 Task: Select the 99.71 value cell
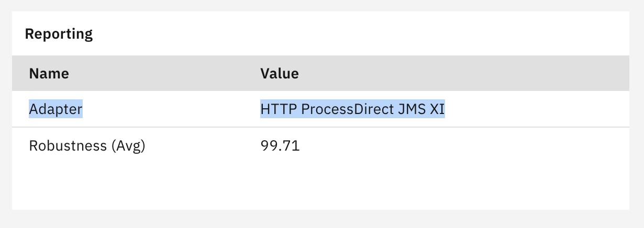(x=280, y=145)
